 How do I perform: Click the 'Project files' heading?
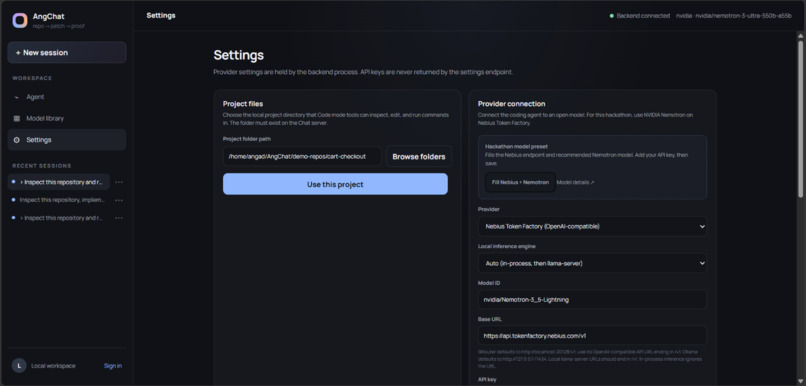click(243, 104)
